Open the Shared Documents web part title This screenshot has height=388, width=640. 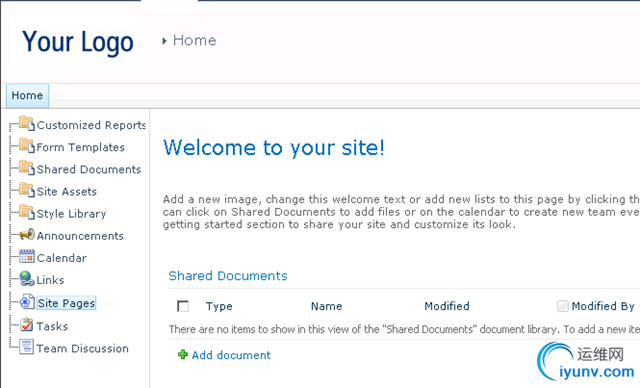click(228, 276)
